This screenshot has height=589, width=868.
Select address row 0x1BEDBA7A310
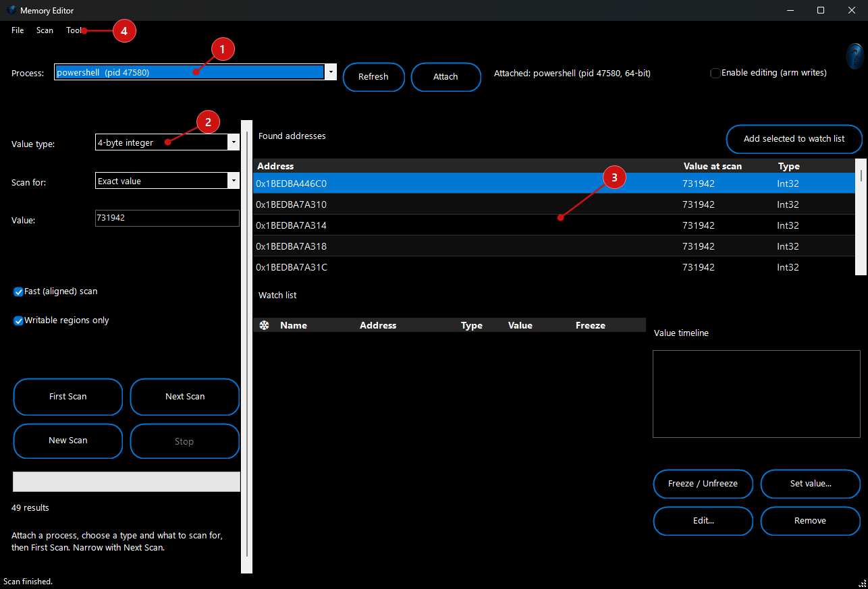click(x=554, y=204)
